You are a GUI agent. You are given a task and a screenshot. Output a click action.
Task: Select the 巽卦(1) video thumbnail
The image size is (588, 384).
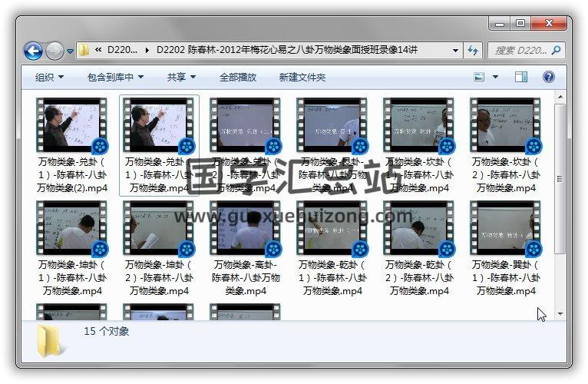(505, 228)
